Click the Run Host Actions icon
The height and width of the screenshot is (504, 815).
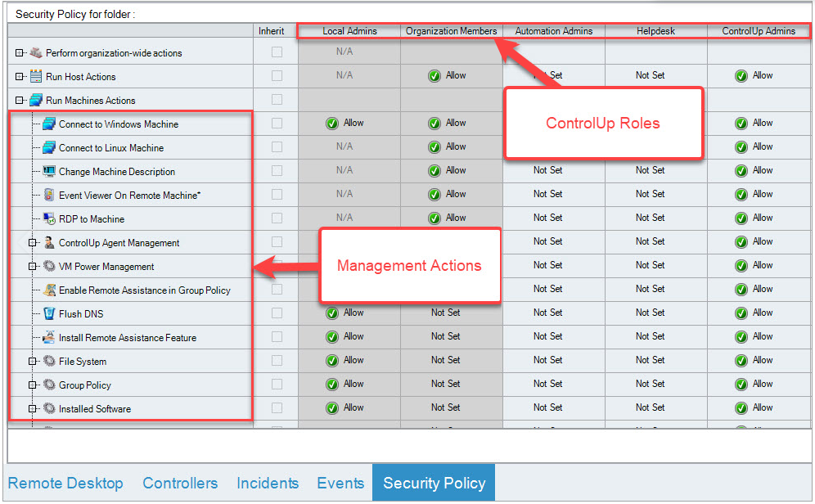pos(36,76)
